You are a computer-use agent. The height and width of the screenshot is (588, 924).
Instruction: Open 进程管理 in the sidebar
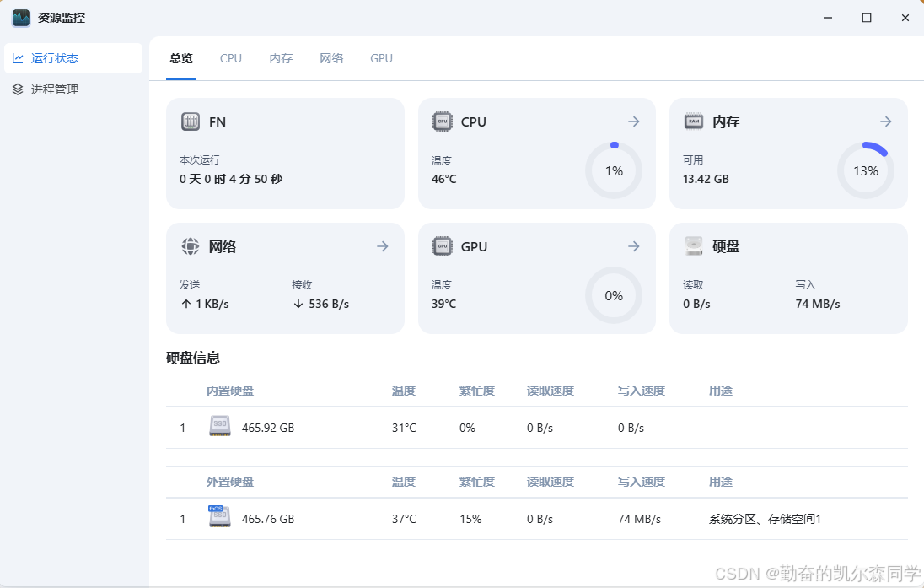[73, 89]
